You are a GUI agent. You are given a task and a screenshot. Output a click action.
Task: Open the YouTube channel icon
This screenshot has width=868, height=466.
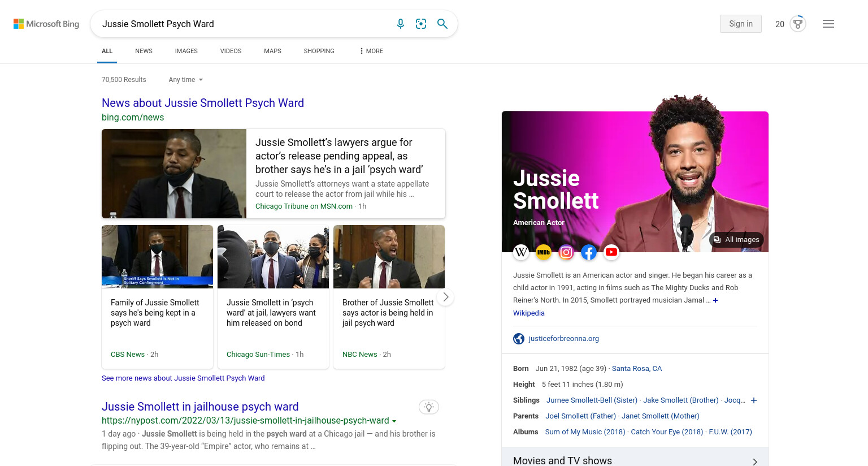click(x=611, y=252)
